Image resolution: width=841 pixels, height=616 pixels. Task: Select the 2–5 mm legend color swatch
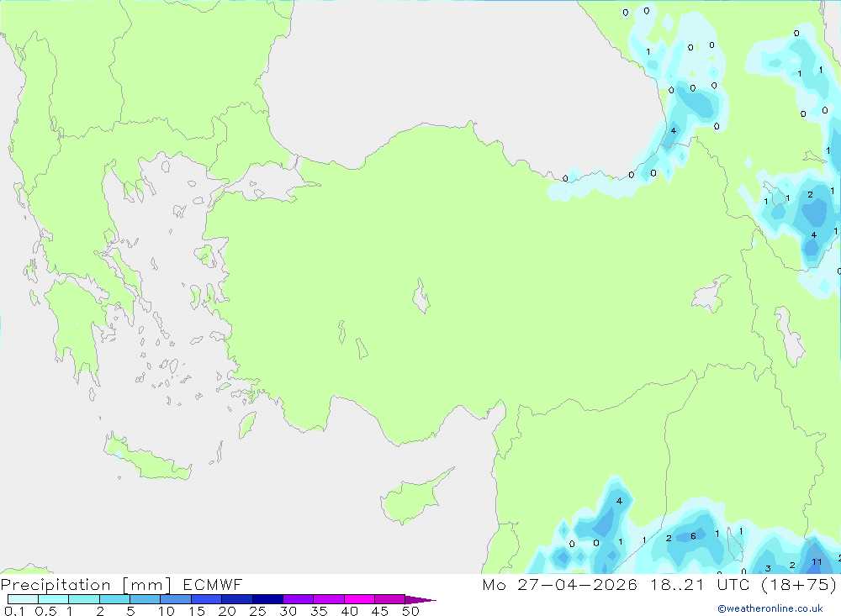pos(114,599)
